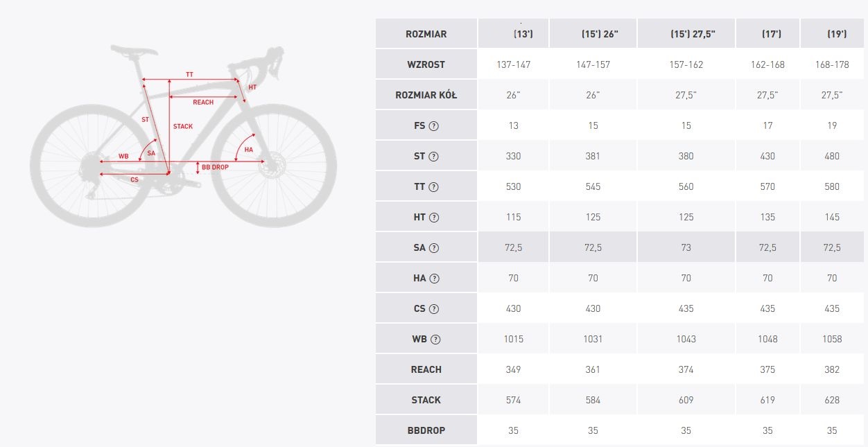Click the ROZMIAR KÓŁ row label

pos(426,95)
